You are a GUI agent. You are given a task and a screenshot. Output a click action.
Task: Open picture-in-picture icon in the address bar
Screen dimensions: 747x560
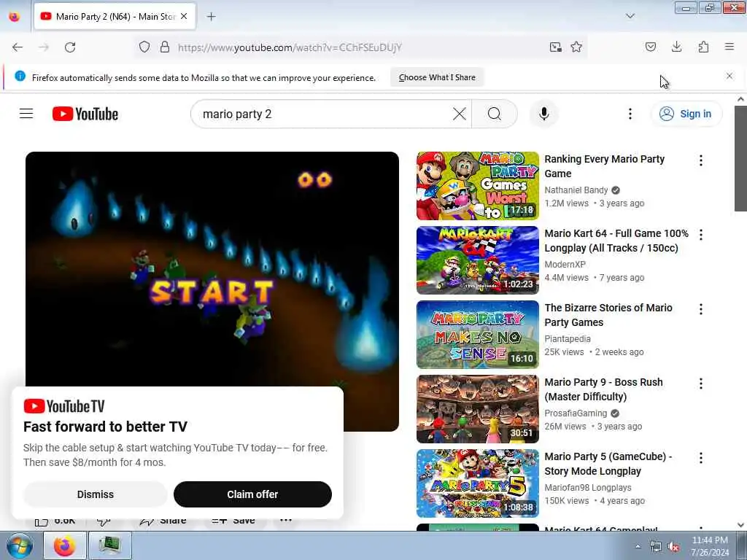555,47
